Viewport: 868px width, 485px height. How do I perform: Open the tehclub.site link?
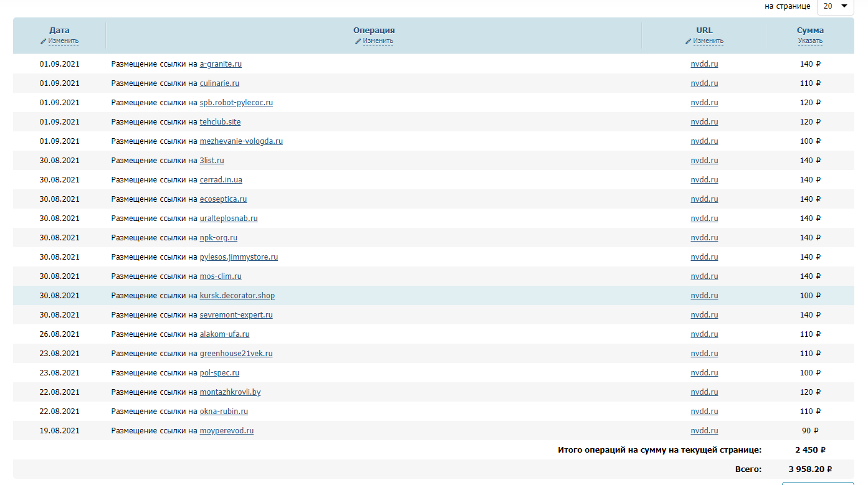[x=220, y=122]
